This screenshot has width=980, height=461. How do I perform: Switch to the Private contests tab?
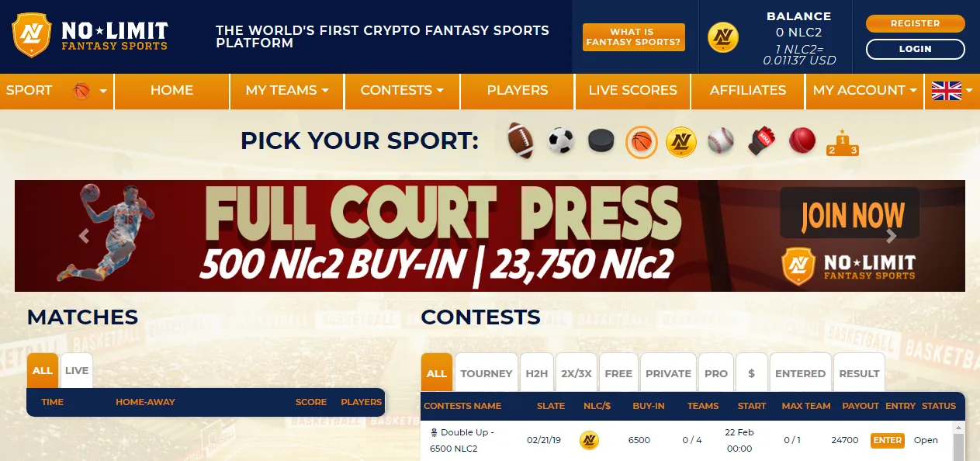[668, 373]
